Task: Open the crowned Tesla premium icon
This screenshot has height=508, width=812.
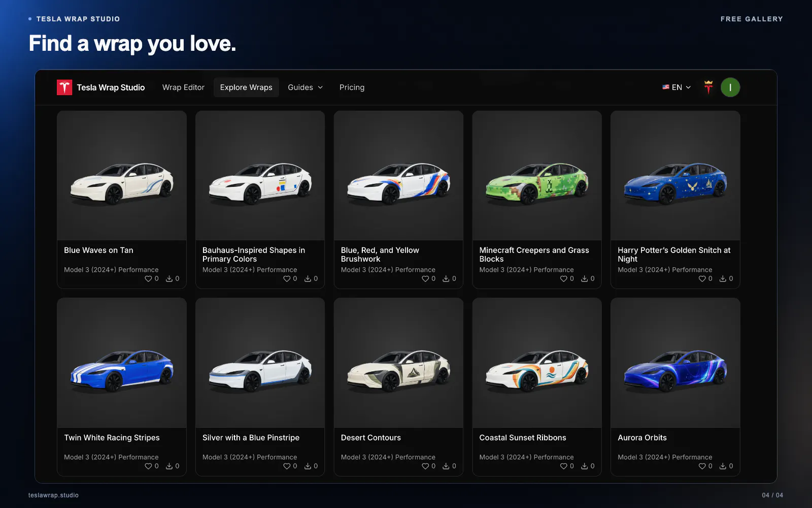Action: (x=708, y=87)
